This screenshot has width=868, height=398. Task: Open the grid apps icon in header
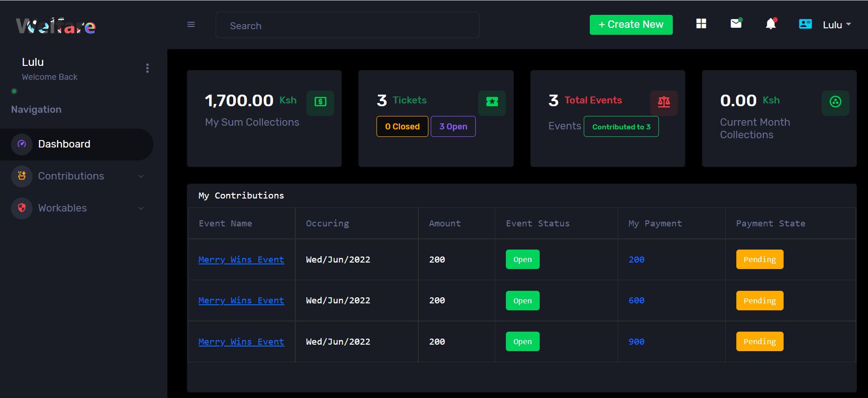pyautogui.click(x=701, y=24)
